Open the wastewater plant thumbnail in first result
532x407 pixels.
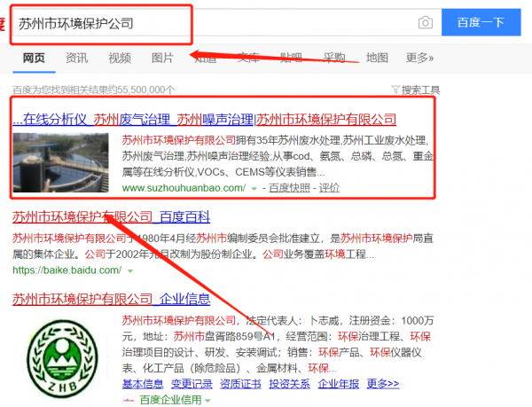[x=60, y=163]
